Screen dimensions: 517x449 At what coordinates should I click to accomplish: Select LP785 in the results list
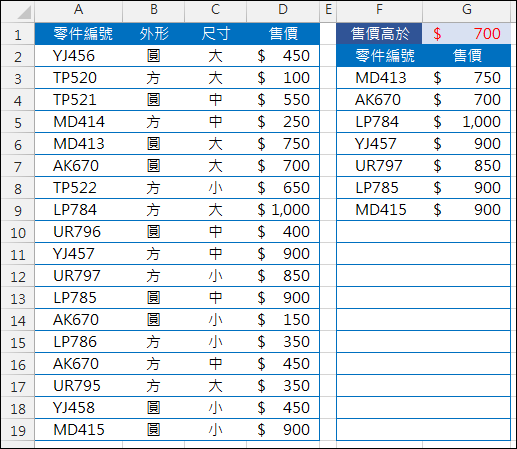pyautogui.click(x=379, y=188)
